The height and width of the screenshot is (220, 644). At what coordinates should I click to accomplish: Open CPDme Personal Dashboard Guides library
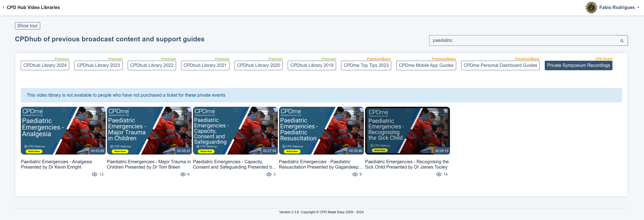pyautogui.click(x=500, y=65)
